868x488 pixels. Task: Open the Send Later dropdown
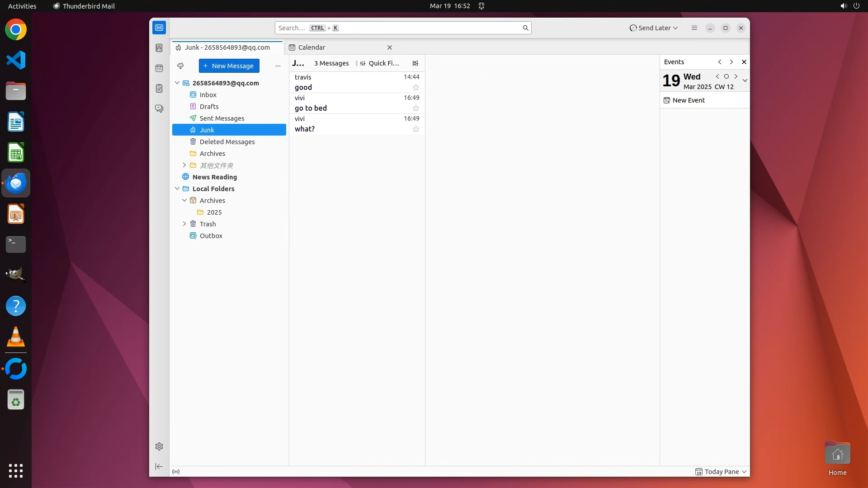point(654,28)
